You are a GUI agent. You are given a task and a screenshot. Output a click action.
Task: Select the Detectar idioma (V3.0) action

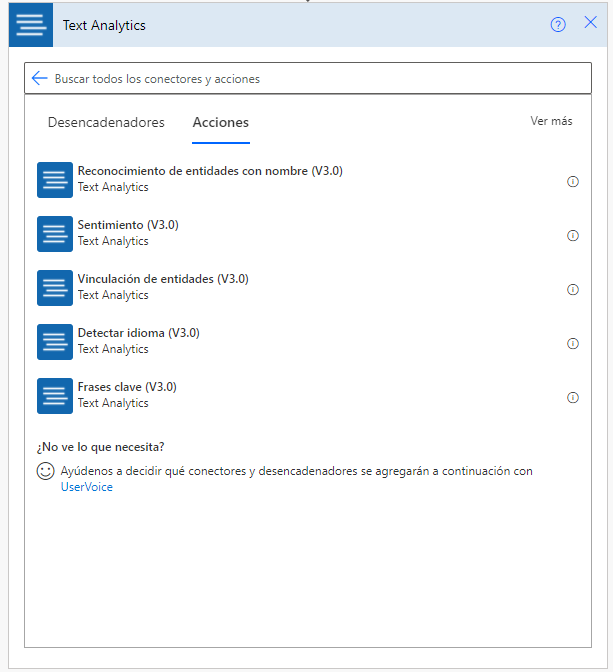308,342
